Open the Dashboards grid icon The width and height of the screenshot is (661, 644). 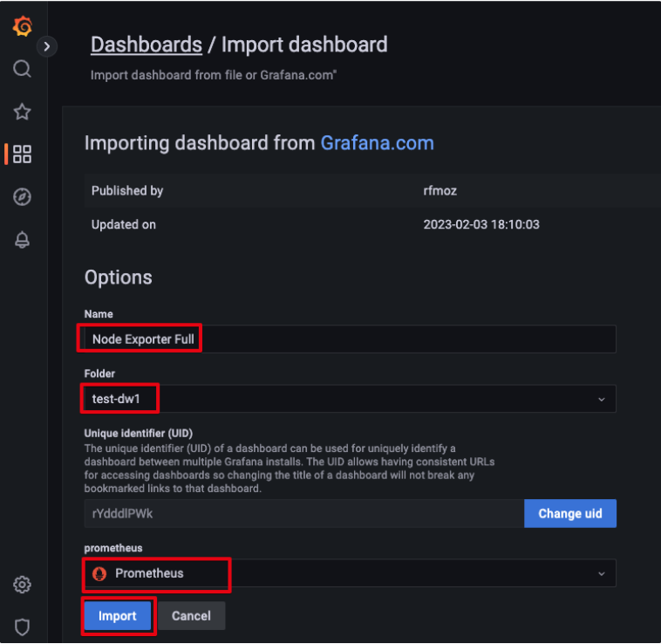23,154
